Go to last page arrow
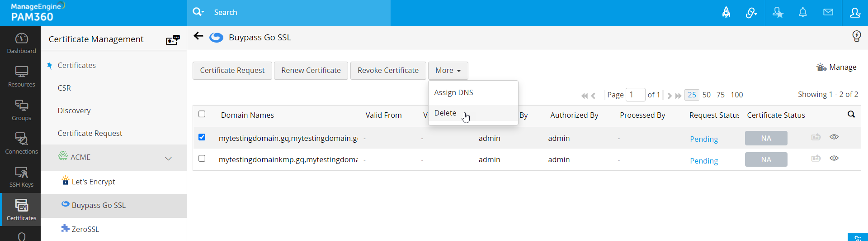This screenshot has width=868, height=241. coord(678,96)
